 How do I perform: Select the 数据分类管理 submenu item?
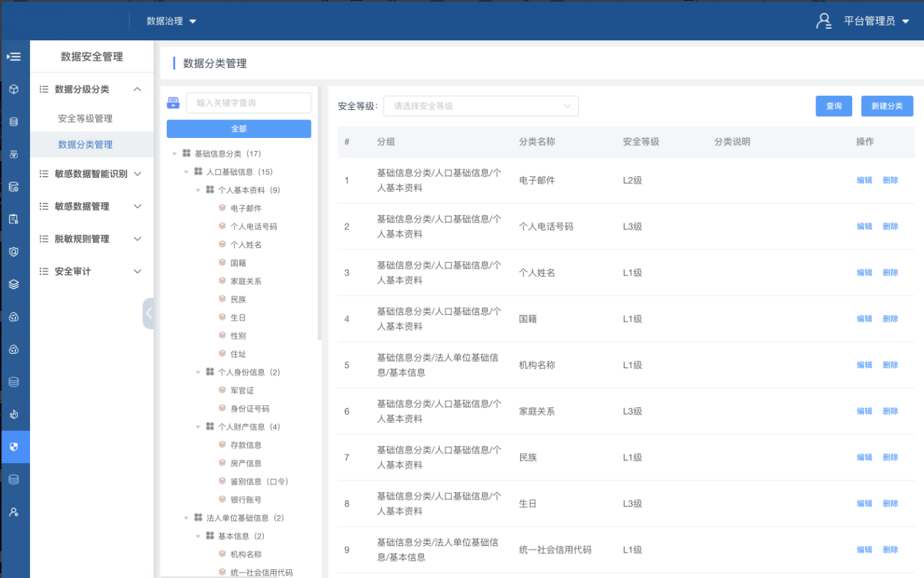point(85,144)
